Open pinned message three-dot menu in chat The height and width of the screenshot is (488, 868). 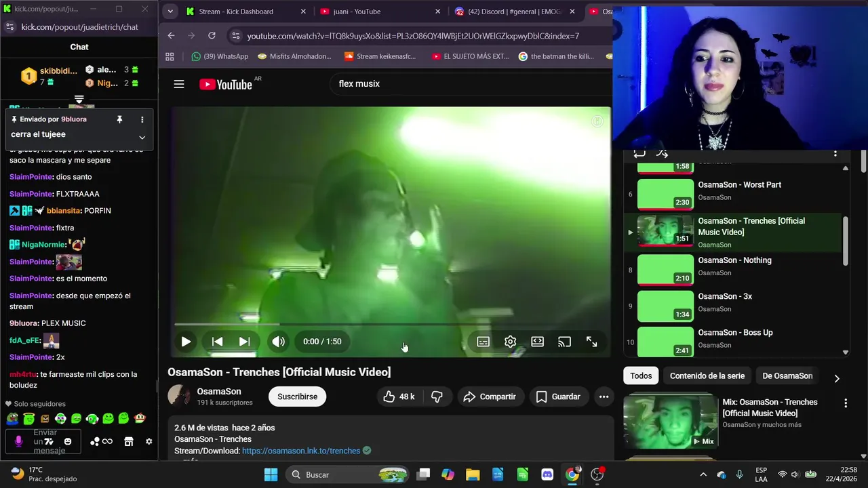[x=142, y=119]
